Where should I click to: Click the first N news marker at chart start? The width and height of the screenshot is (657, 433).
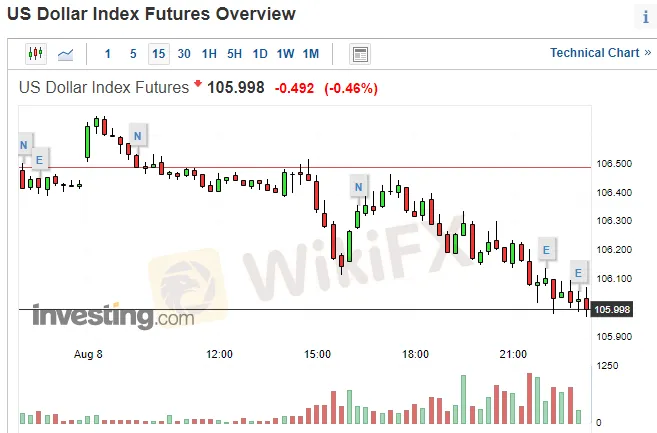tap(24, 146)
